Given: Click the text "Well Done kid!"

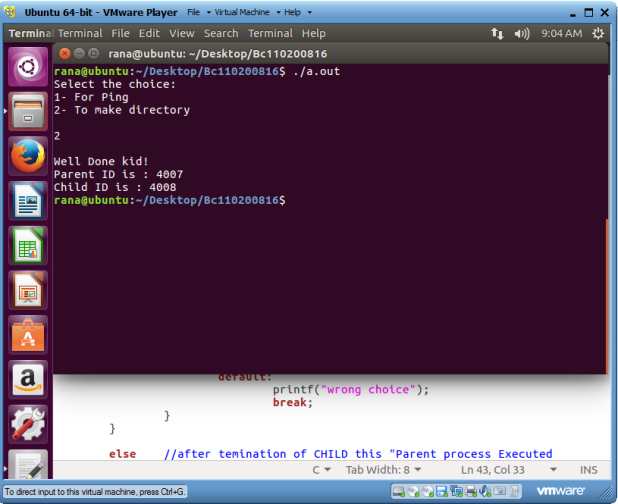Looking at the screenshot, I should tap(101, 161).
